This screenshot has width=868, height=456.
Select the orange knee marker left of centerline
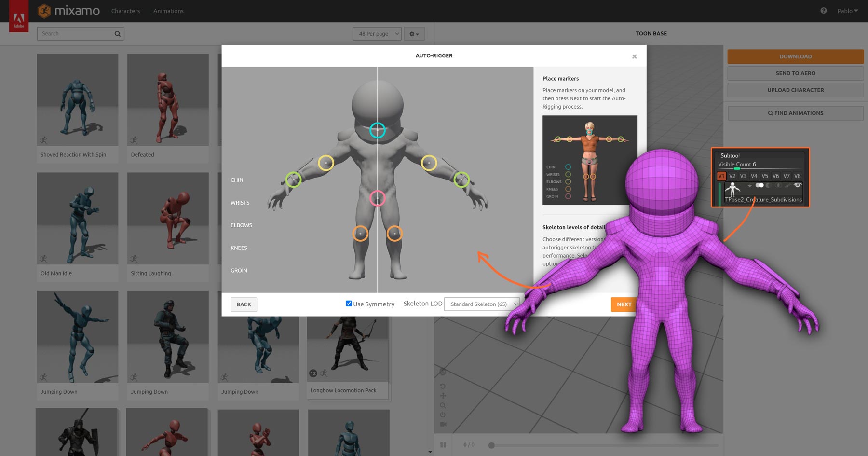pos(360,234)
